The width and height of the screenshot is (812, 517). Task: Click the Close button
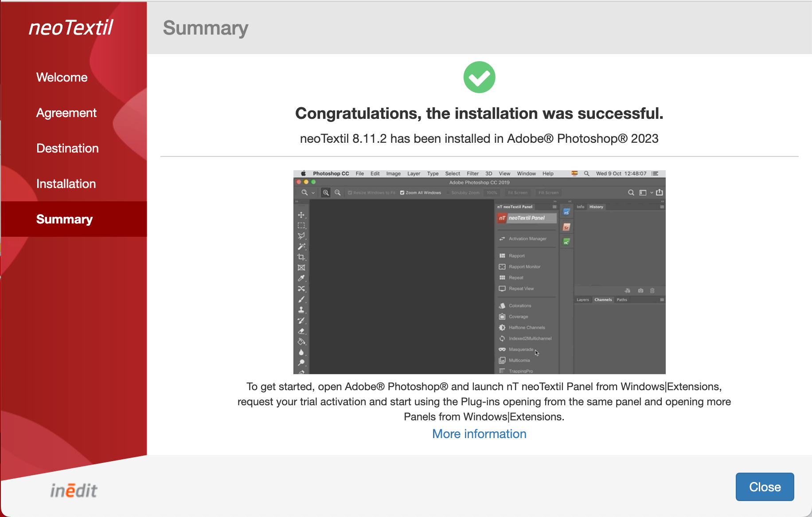tap(765, 486)
